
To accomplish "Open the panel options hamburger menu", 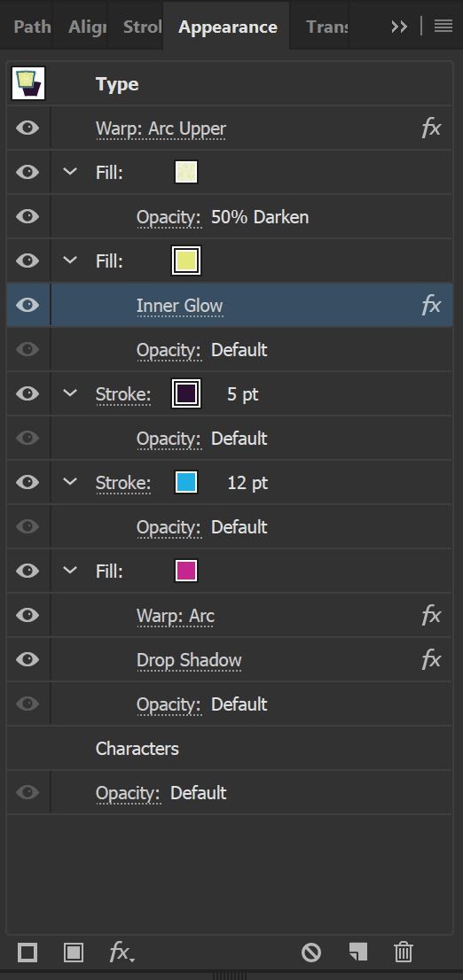I will click(x=443, y=27).
